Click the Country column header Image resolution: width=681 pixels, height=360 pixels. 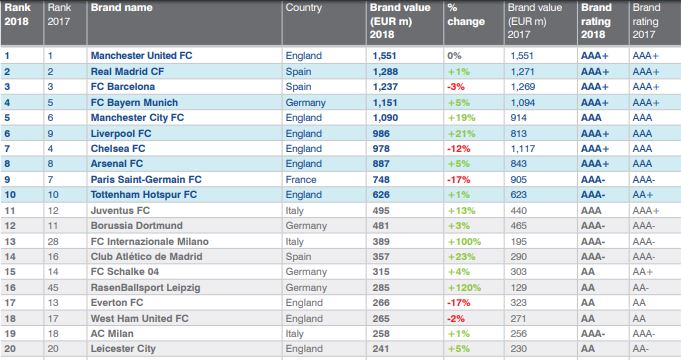coord(304,7)
